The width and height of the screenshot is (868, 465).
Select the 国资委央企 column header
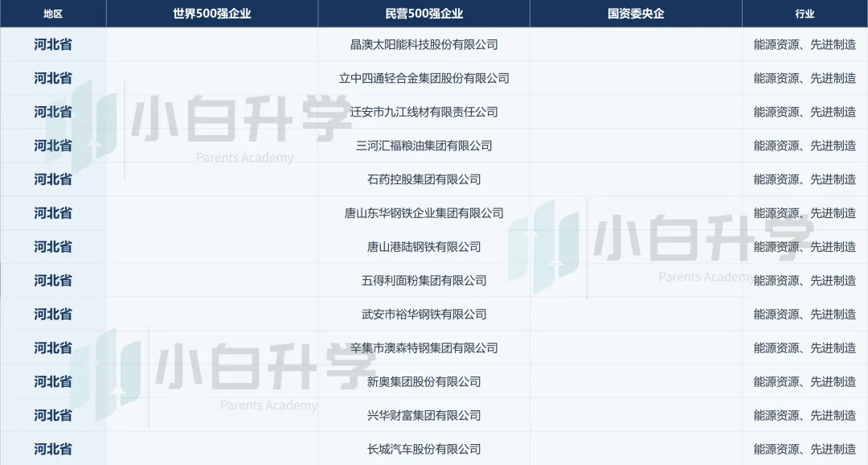(x=636, y=14)
